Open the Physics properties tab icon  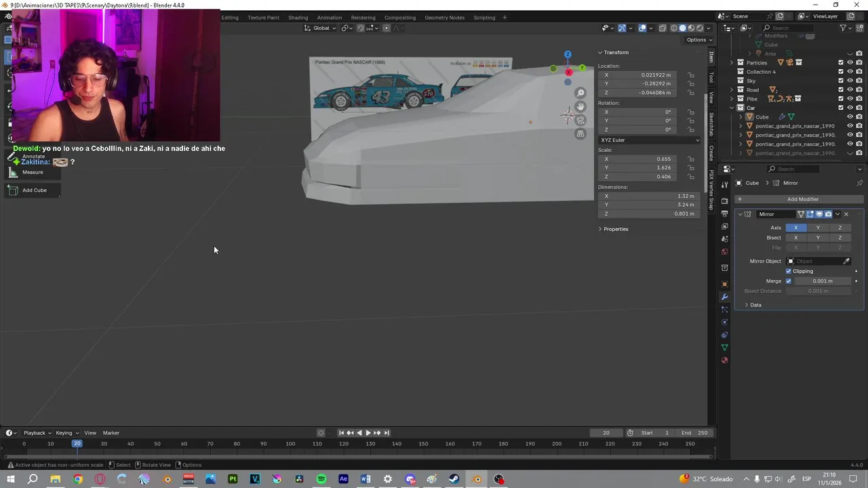pos(725,322)
